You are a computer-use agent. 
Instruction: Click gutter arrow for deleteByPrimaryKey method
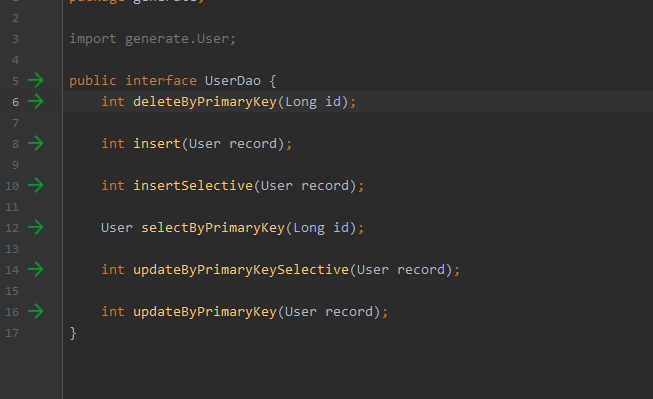pyautogui.click(x=36, y=101)
